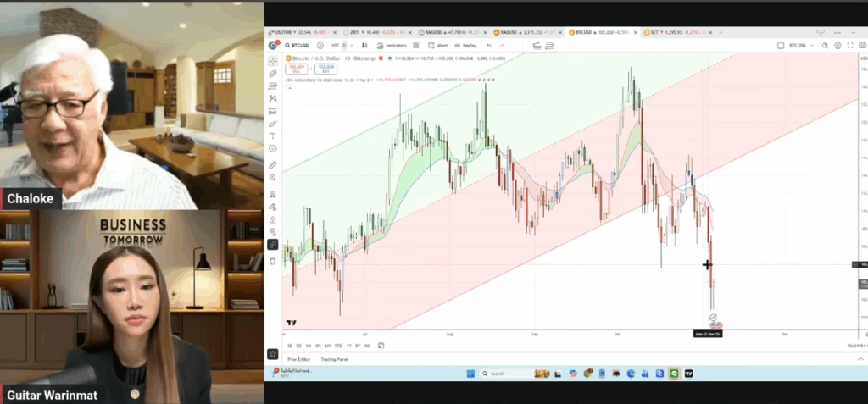Pick the text annotation tool
Viewport: 868px width, 404px height.
273,136
